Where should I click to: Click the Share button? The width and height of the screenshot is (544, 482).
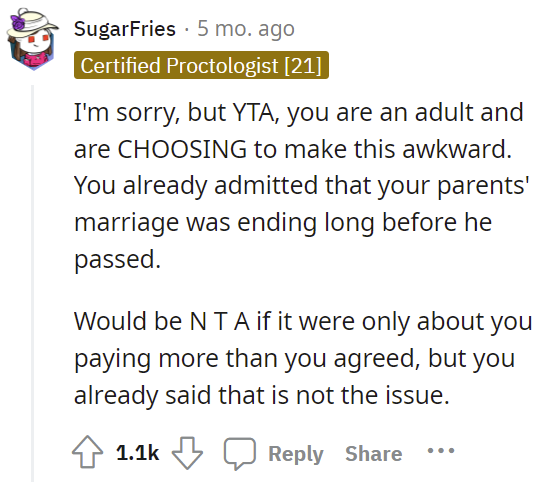point(374,453)
